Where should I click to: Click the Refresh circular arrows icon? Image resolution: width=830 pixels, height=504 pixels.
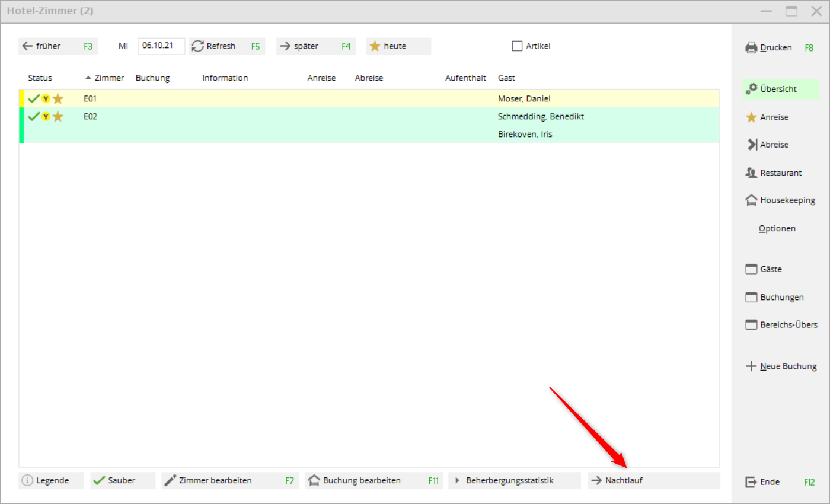(197, 46)
